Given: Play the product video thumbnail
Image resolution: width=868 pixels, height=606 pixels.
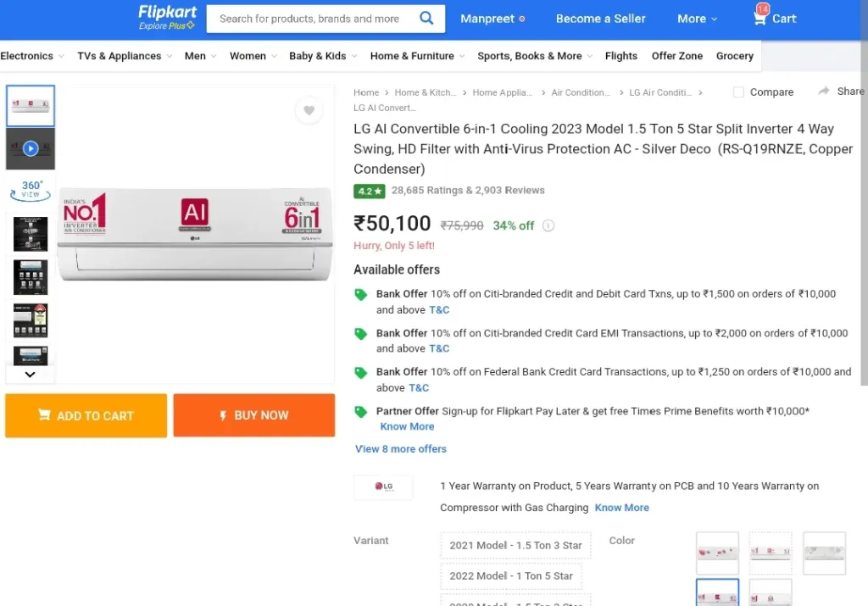Looking at the screenshot, I should (31, 148).
